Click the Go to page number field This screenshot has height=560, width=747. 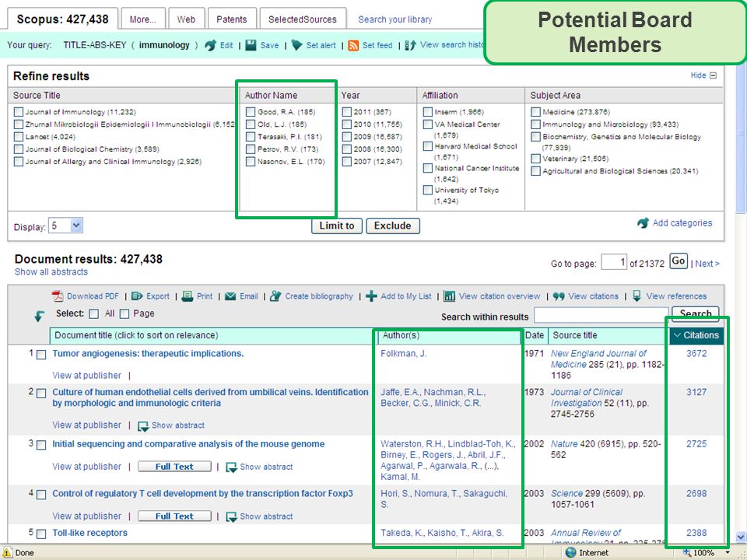point(614,262)
